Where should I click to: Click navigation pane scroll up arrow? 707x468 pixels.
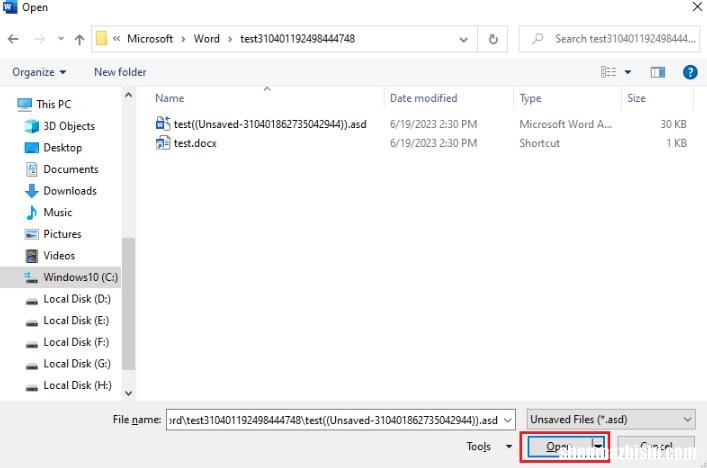pos(129,95)
